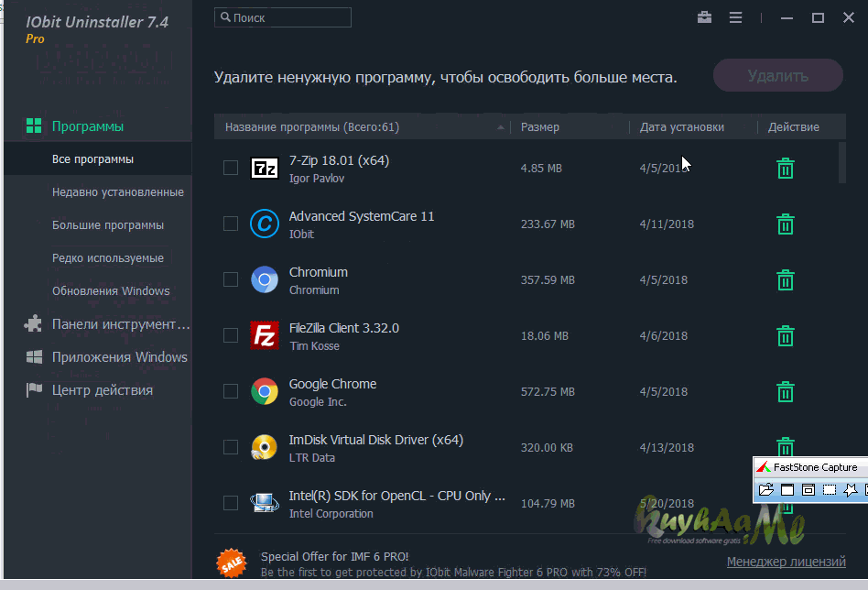The image size is (868, 590).
Task: Mark FileZilla Client 3.32.0 checkbox
Action: point(231,335)
